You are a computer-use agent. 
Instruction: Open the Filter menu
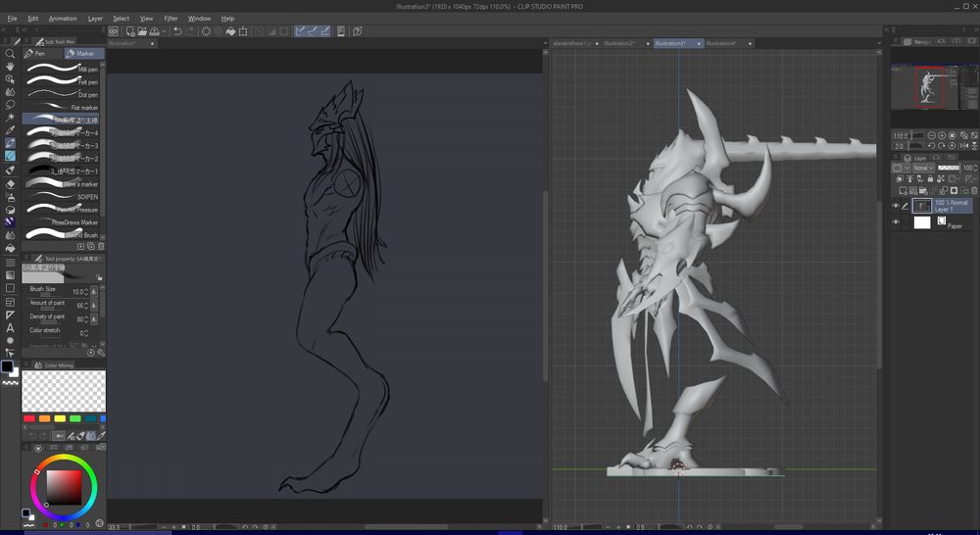coord(171,18)
